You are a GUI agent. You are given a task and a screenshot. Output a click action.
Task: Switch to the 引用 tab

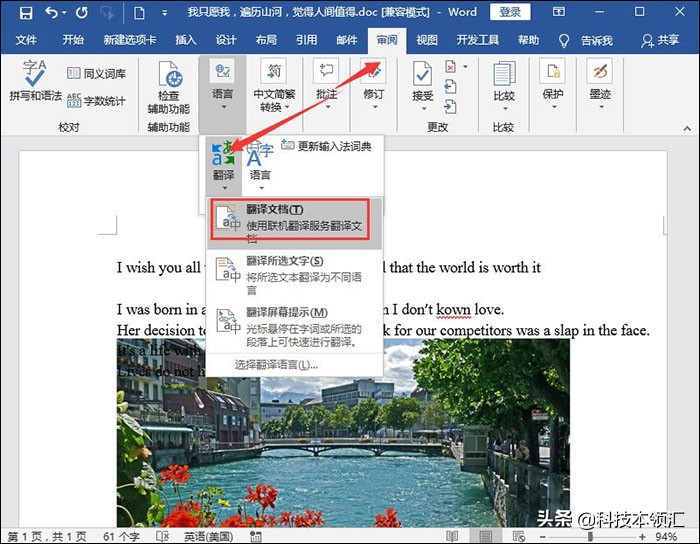click(307, 41)
